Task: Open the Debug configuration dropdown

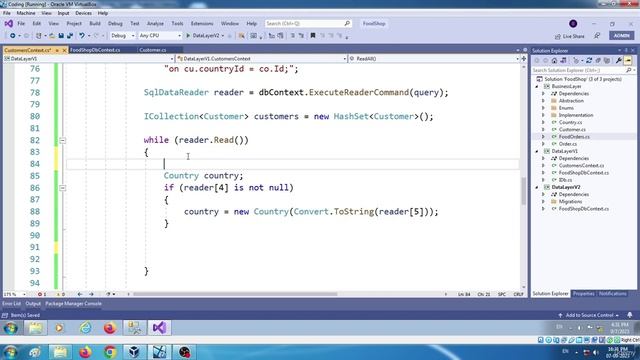Action: [122, 36]
